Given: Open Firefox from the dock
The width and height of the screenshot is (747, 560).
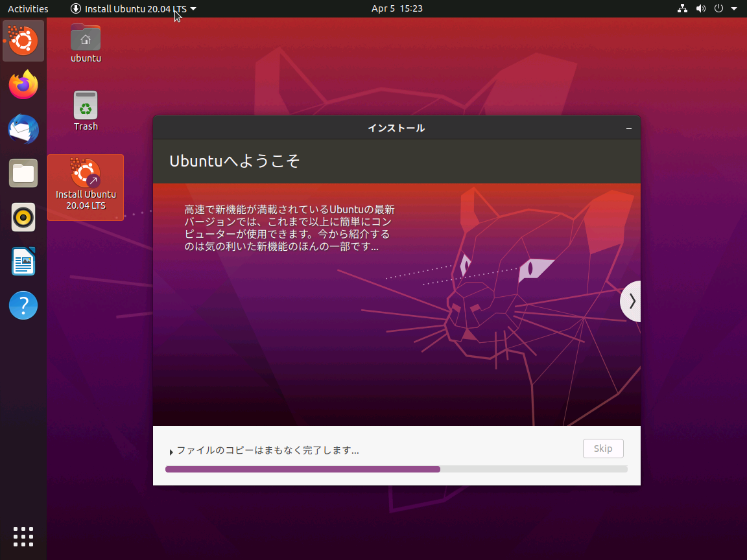Looking at the screenshot, I should point(23,85).
